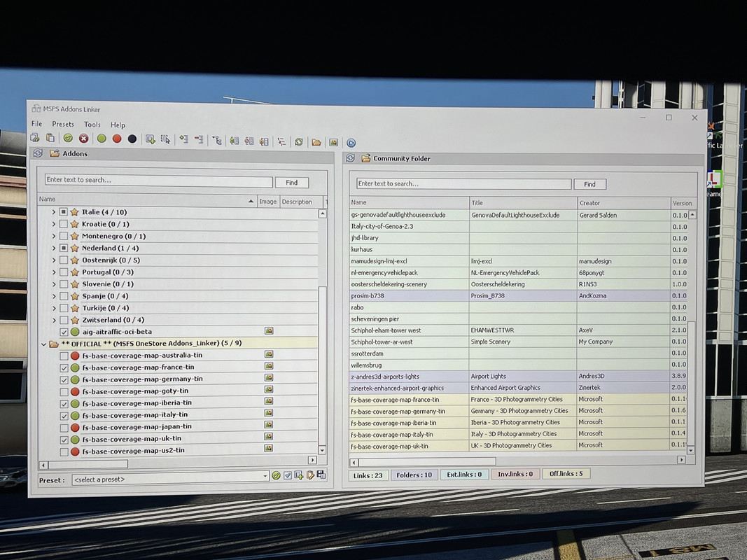Click the tree hierarchy view icon in toolbar
Image resolution: width=747 pixels, height=560 pixels.
(x=217, y=140)
